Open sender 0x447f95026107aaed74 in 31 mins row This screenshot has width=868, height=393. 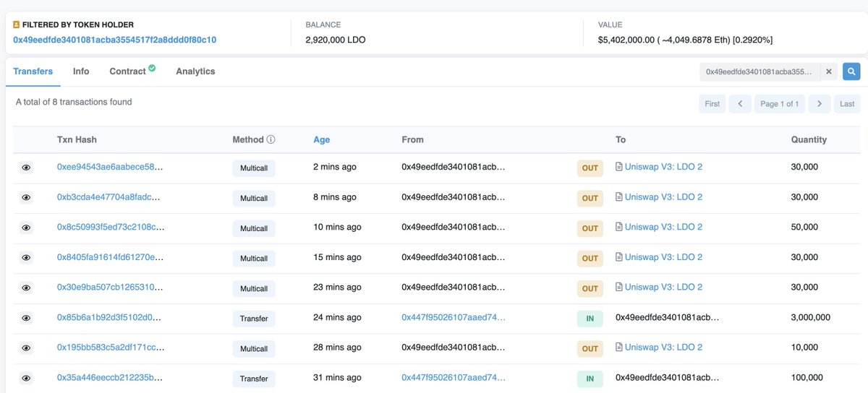click(454, 377)
